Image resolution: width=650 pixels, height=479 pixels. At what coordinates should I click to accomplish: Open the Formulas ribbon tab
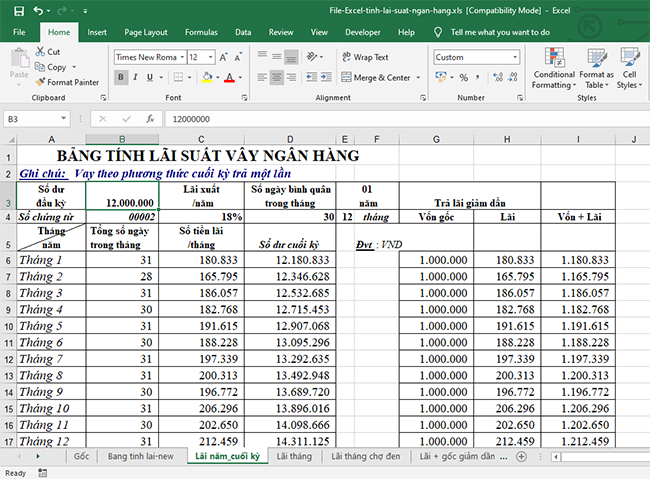[201, 32]
